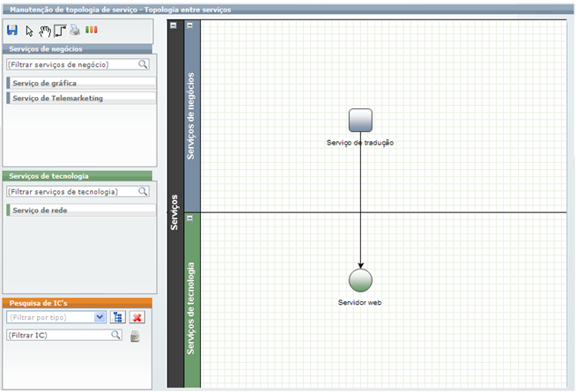The width and height of the screenshot is (576, 392).
Task: Toggle the padlock next to Filtrar IC
Action: click(136, 336)
